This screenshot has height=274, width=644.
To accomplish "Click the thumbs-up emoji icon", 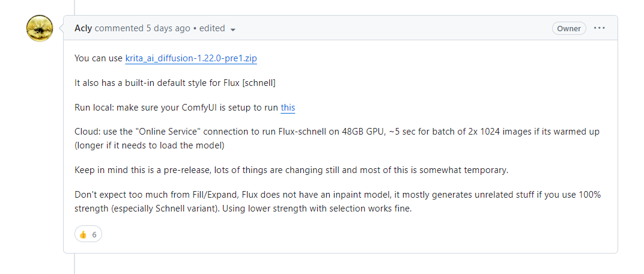I will (84, 234).
